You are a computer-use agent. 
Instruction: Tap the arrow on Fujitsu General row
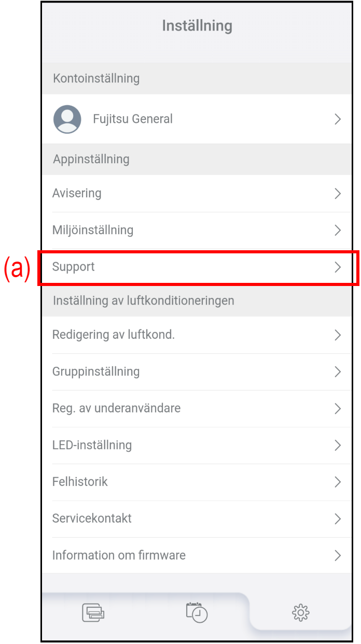(338, 119)
